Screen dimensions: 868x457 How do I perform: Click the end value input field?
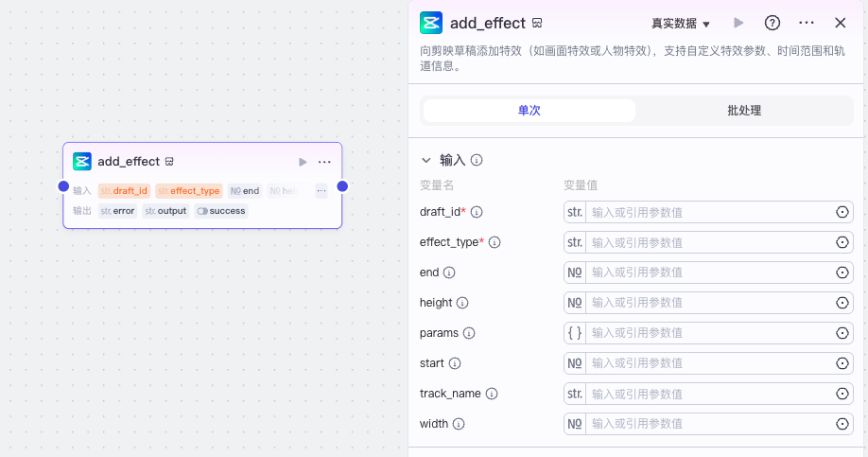click(710, 272)
